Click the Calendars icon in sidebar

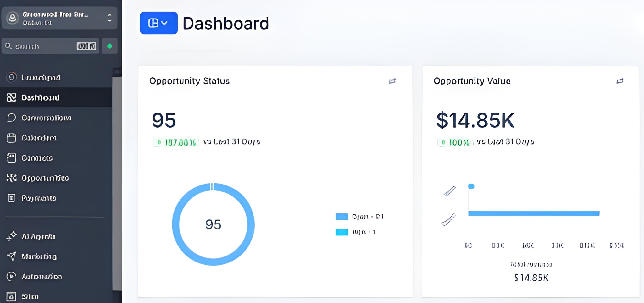pos(12,138)
